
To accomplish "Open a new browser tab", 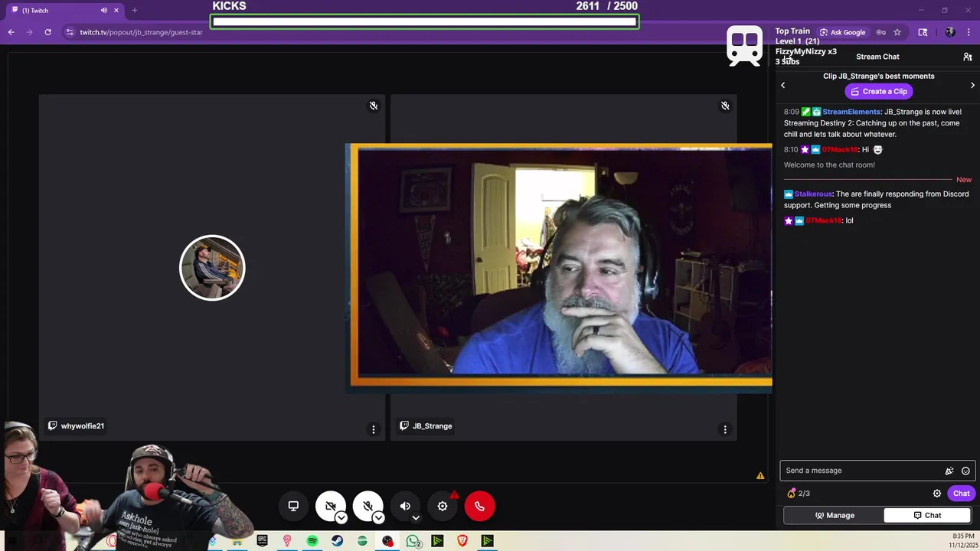I will 135,11.
